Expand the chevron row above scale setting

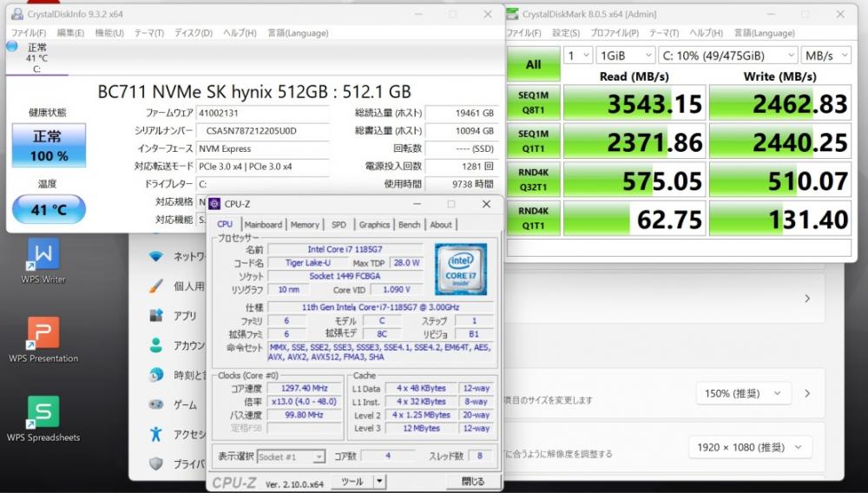tap(807, 299)
